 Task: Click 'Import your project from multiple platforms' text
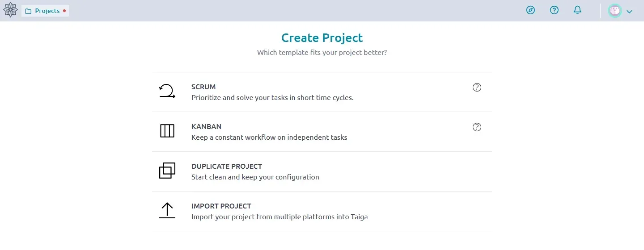click(x=280, y=217)
